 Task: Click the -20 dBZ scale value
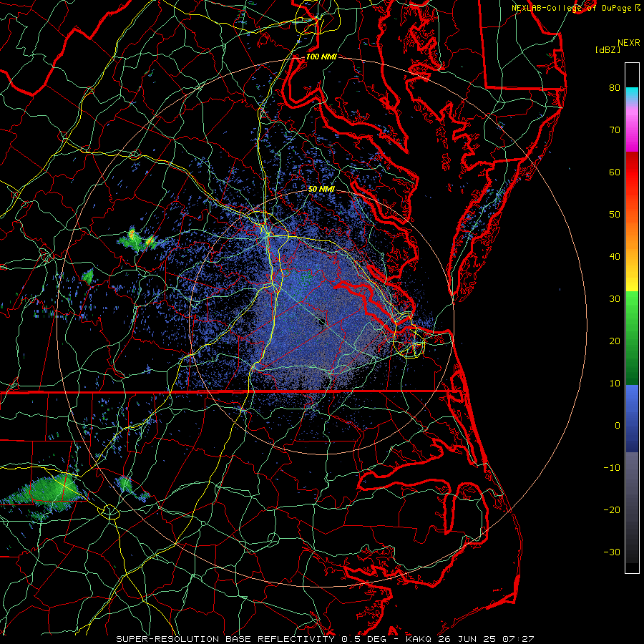tap(612, 509)
